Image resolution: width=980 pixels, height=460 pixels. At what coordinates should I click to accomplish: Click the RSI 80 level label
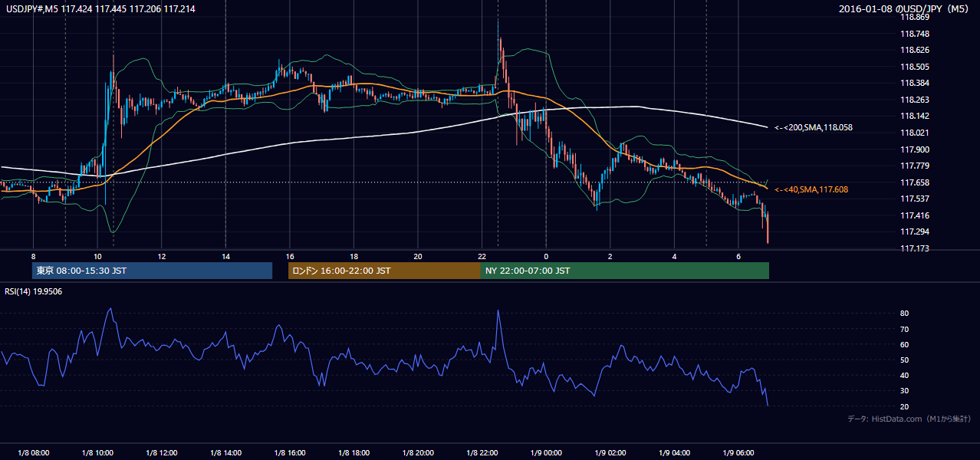905,314
